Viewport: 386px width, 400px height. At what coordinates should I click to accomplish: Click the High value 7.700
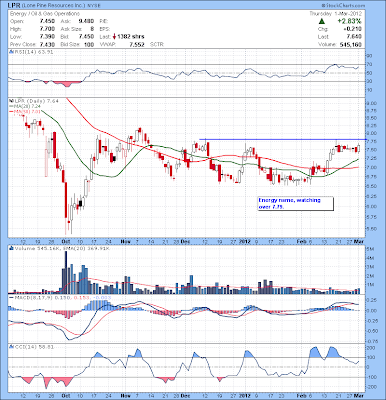pos(47,29)
